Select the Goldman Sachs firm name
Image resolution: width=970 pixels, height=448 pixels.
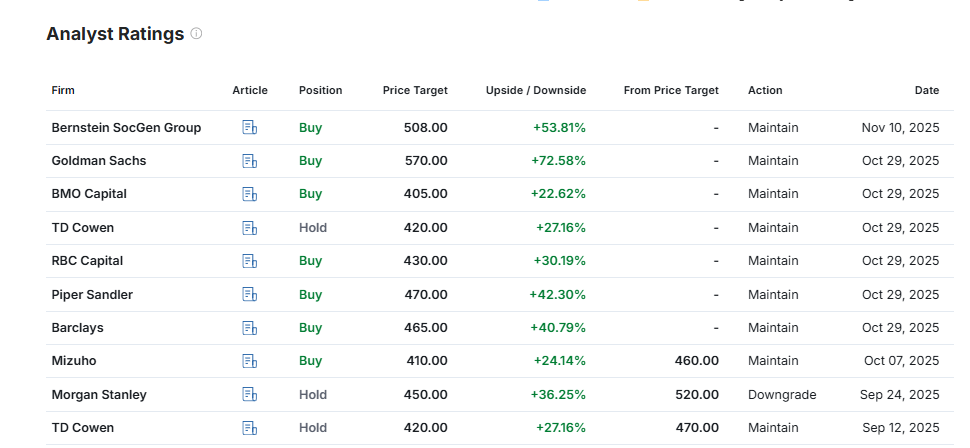point(96,161)
